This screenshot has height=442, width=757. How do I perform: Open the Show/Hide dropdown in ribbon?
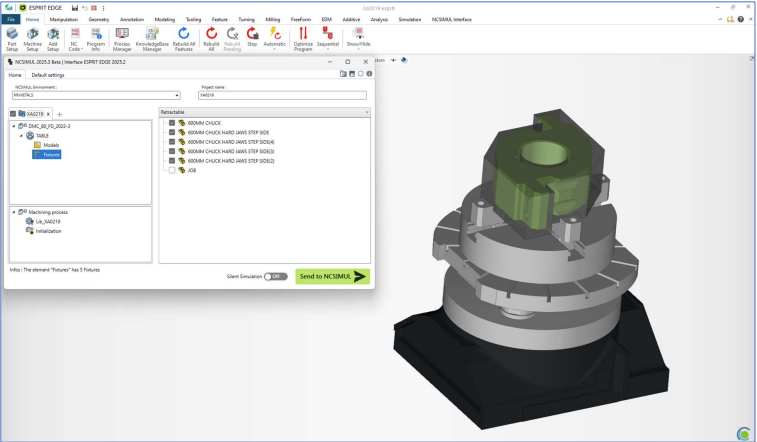(x=358, y=39)
